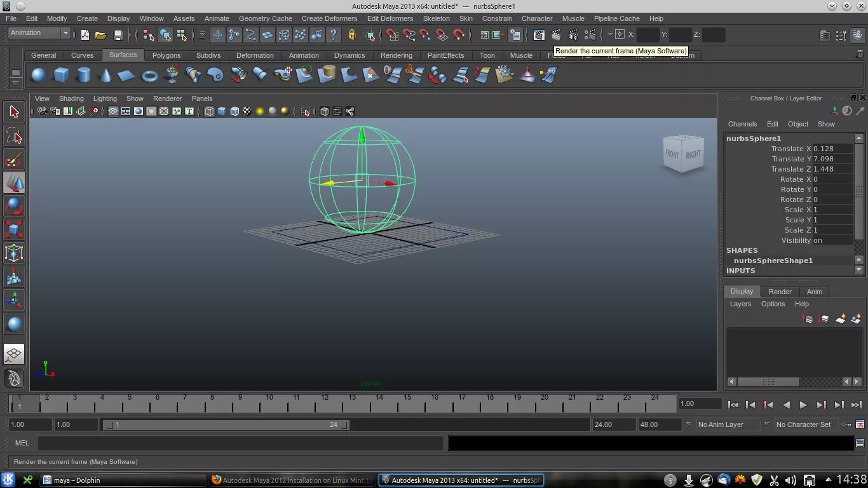Open the Create menu

pos(87,18)
